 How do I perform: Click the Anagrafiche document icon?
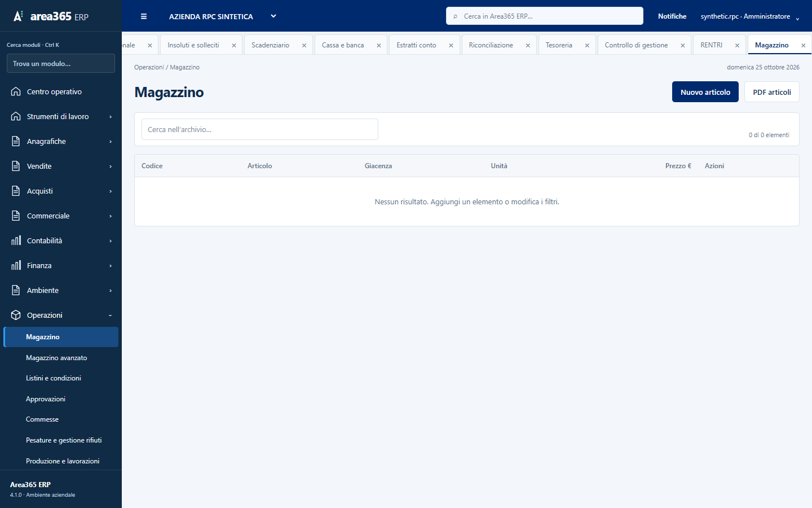pos(16,141)
